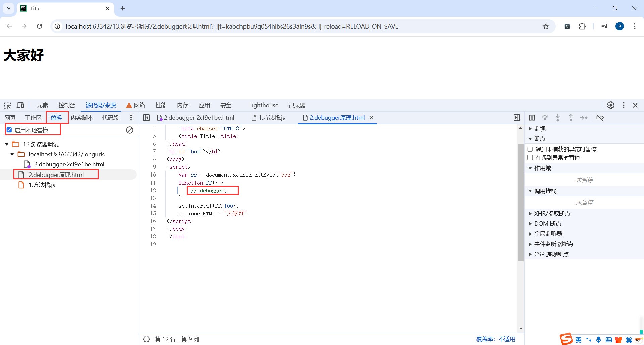Click line number 12 in the gutter

(153, 190)
